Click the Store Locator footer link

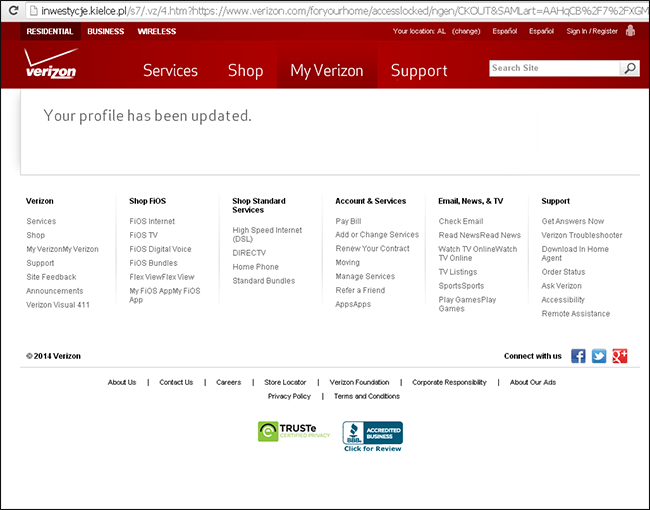(x=285, y=382)
